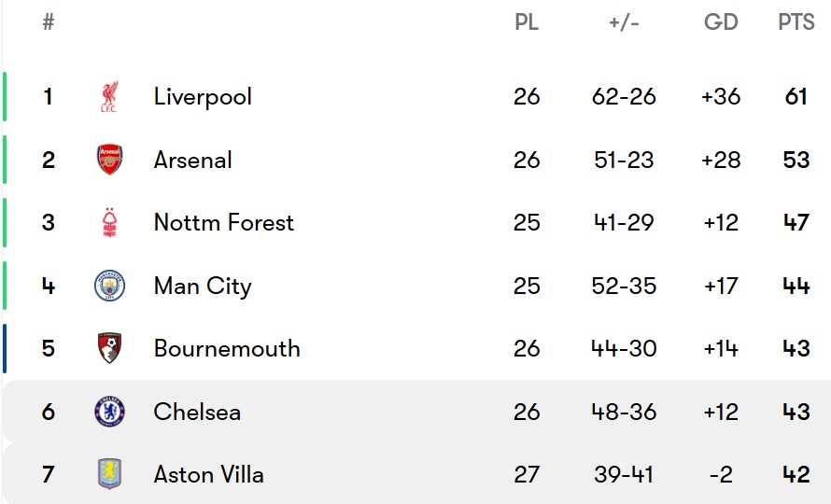The image size is (831, 504).
Task: Click the # position column header
Action: click(49, 22)
